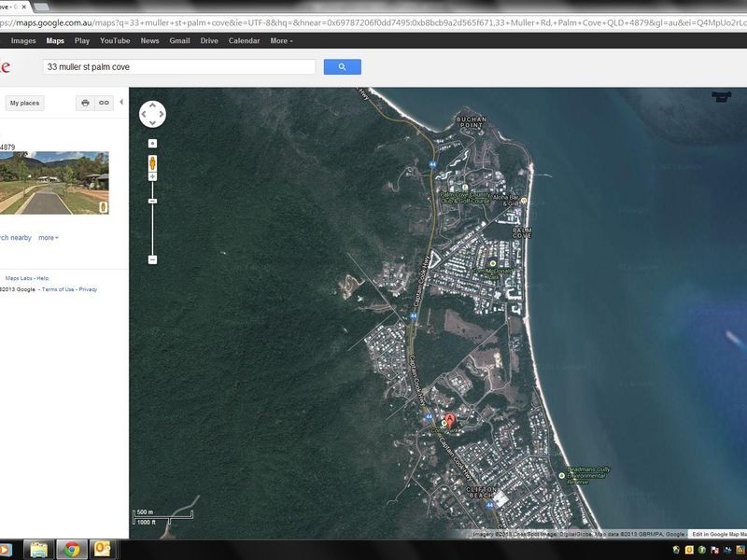
Task: Print the current map
Action: coord(85,103)
